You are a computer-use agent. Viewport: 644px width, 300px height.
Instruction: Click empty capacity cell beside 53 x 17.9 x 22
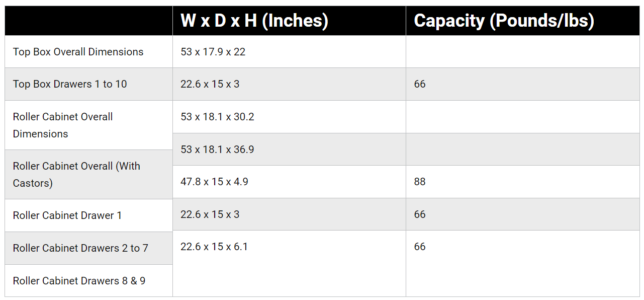523,52
